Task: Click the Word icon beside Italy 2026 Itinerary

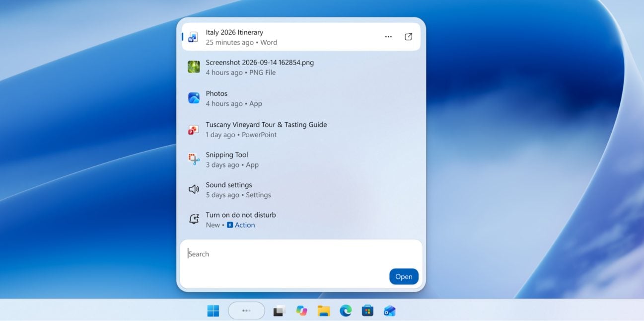Action: pos(194,37)
